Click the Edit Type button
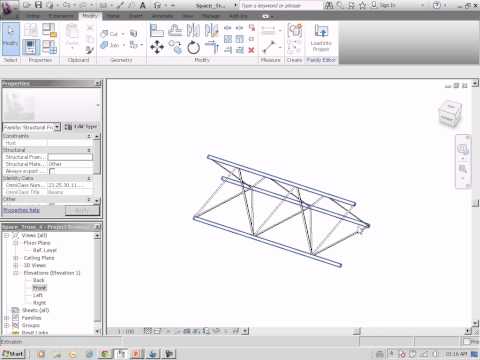This screenshot has height=360, width=480. point(81,127)
